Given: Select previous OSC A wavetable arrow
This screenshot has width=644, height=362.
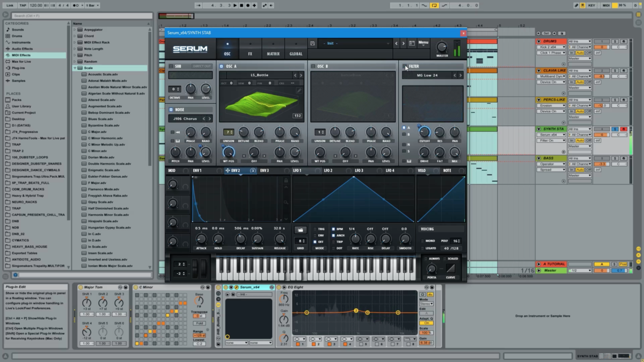Looking at the screenshot, I should click(294, 75).
